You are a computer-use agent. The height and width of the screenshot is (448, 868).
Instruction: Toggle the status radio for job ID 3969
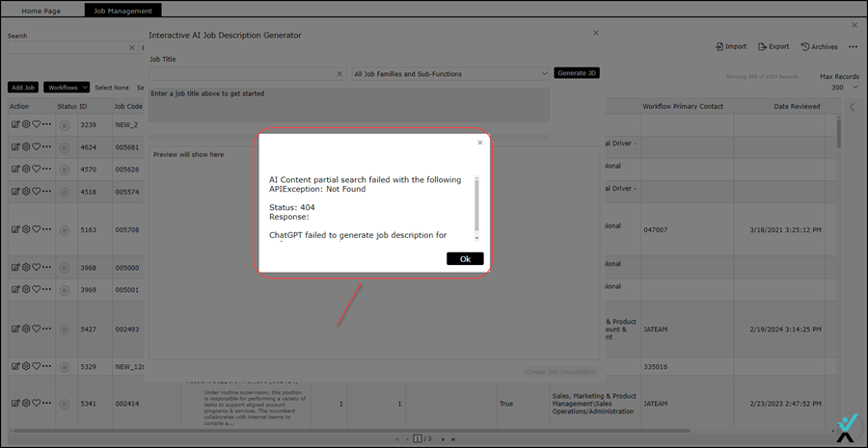[65, 290]
